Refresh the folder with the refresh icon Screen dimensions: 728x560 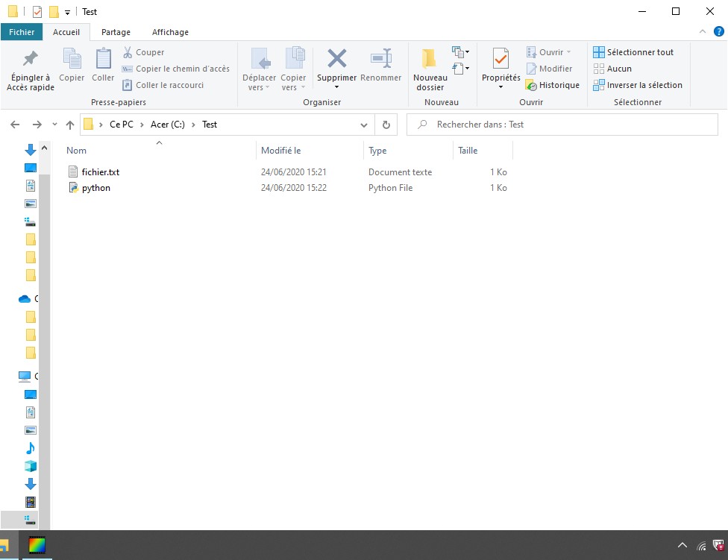(386, 125)
